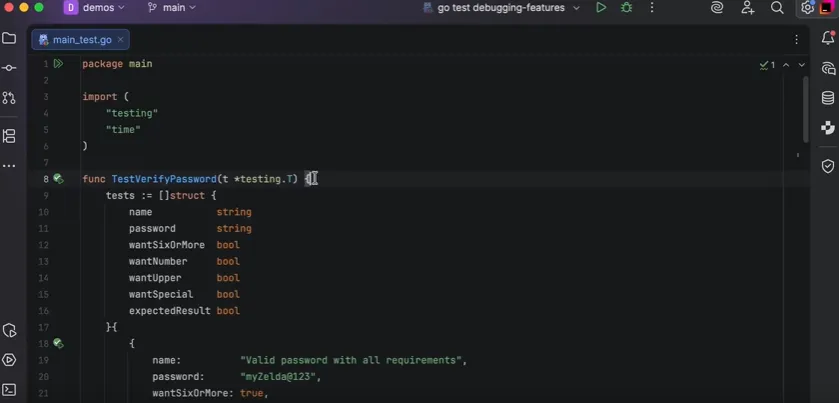Go to previous highlighted problem arrow
The image size is (839, 403).
click(x=786, y=65)
